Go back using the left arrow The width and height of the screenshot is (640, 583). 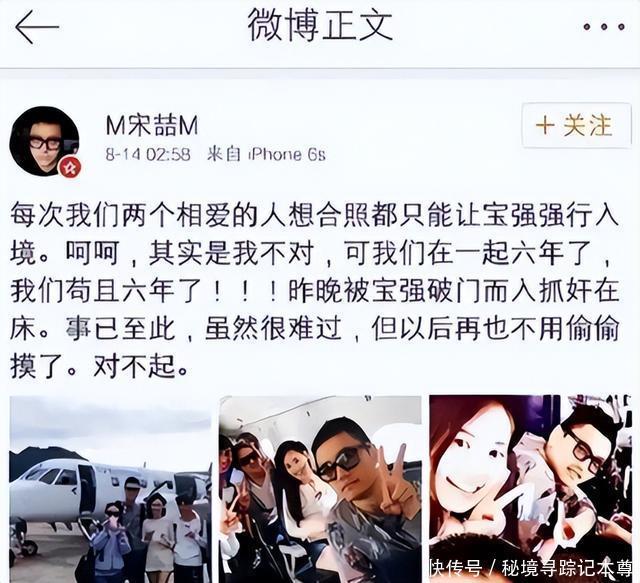pos(37,27)
